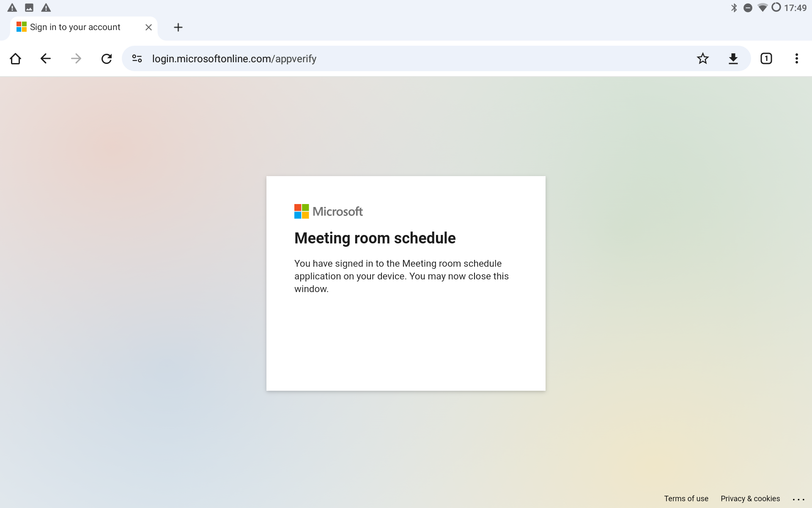Viewport: 812px width, 508px height.
Task: Open the Terms of use link
Action: click(686, 498)
